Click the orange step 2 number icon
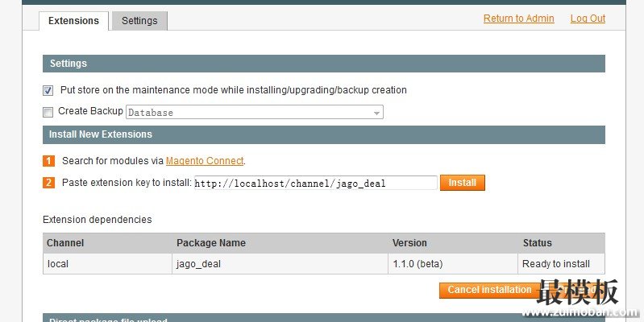Image resolution: width=644 pixels, height=322 pixels. click(x=48, y=183)
